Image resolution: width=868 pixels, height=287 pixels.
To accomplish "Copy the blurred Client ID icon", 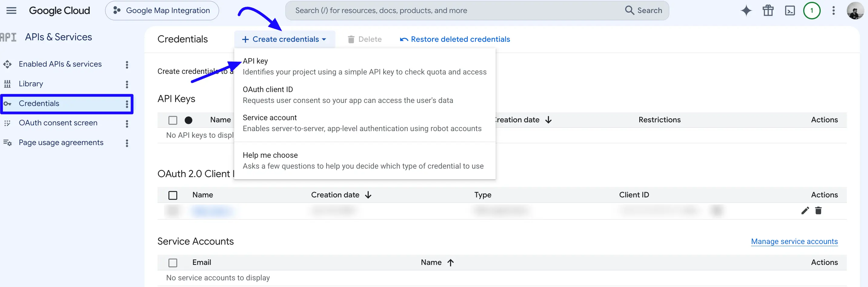I will 717,210.
